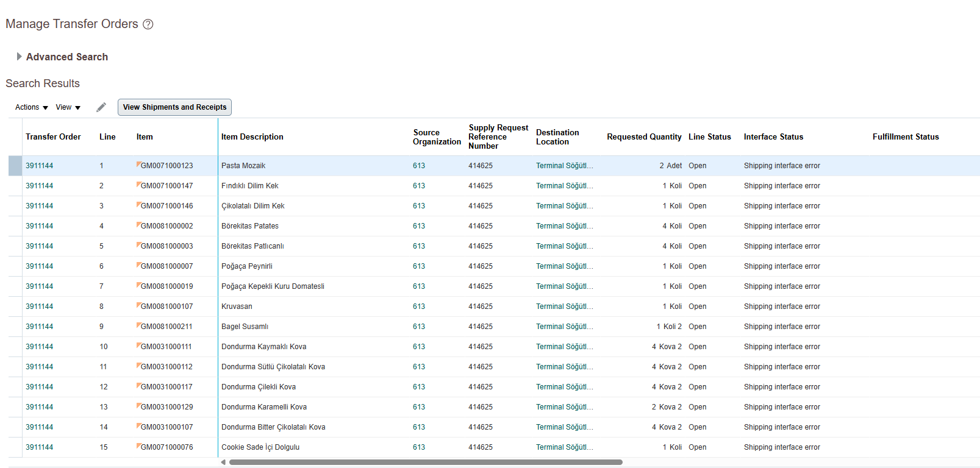Open Terminal Söğütl... destination for Pasta Mozaik row
Viewport: 980px width, 468px height.
(564, 166)
